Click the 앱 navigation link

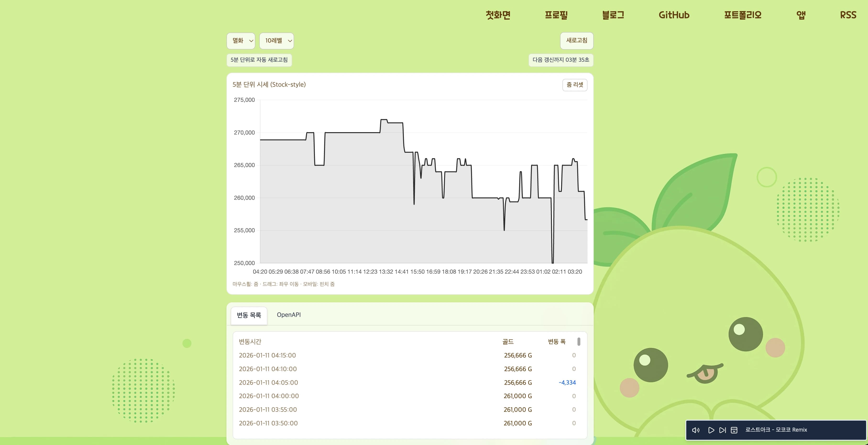click(801, 15)
